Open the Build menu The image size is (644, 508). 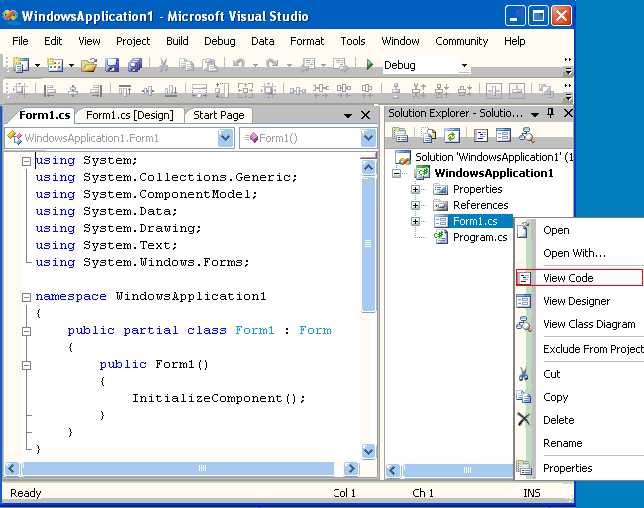pyautogui.click(x=177, y=41)
